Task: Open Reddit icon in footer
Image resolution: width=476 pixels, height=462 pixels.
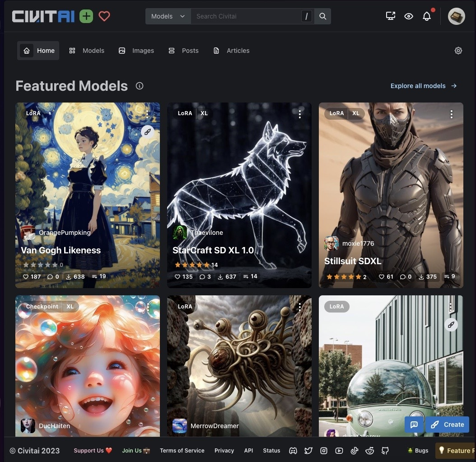Action: coord(370,450)
